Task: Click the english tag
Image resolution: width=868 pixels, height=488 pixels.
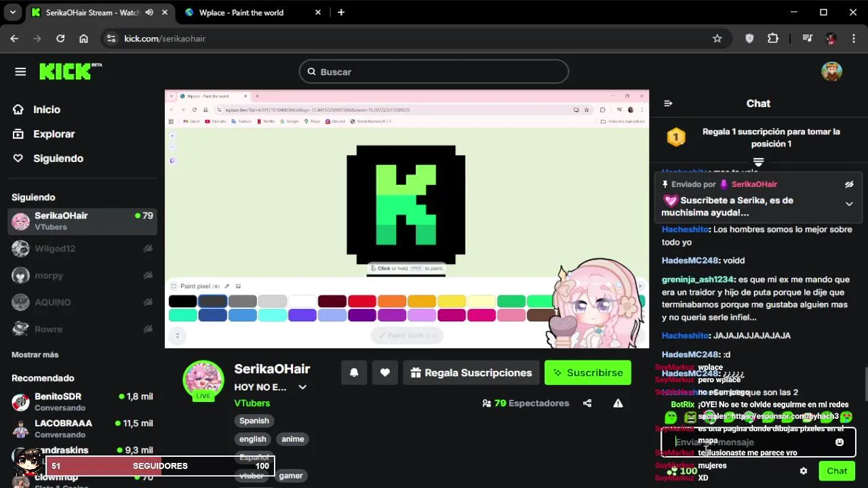Action: pos(253,439)
